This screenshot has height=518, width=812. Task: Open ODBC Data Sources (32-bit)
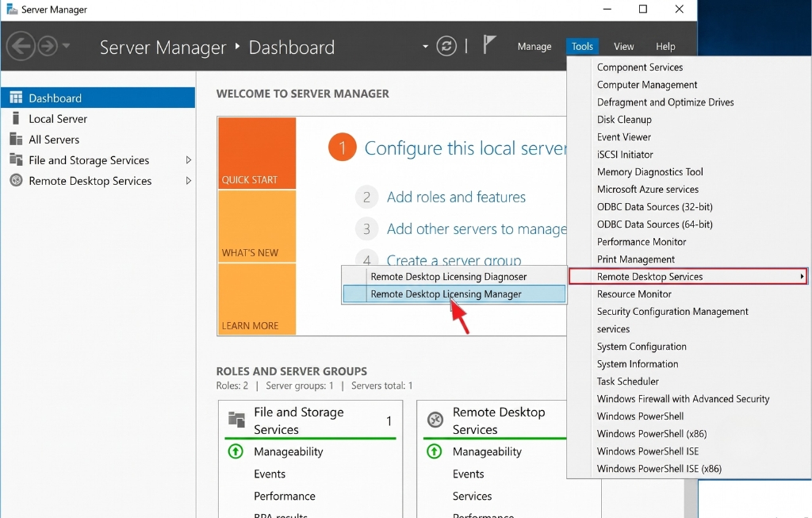(x=654, y=207)
